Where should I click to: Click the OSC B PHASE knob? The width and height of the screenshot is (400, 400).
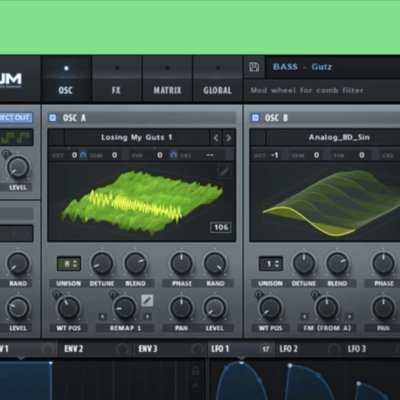[384, 263]
